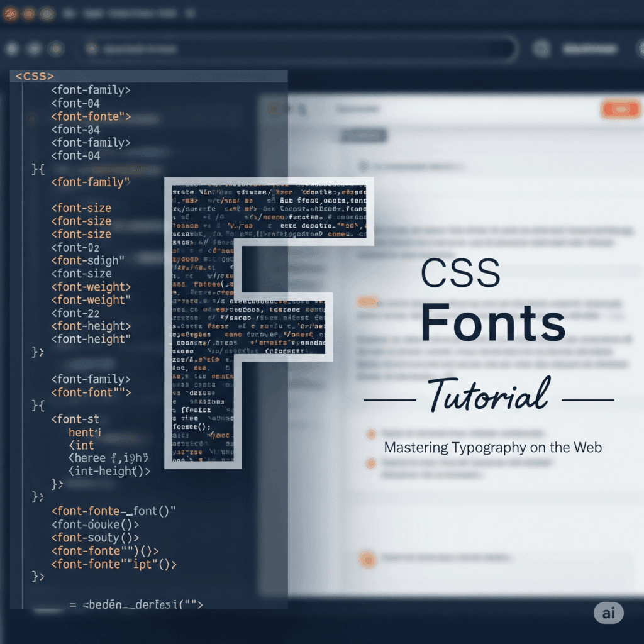
Task: Click the orange <font-fonte"> code line
Action: coord(91,116)
